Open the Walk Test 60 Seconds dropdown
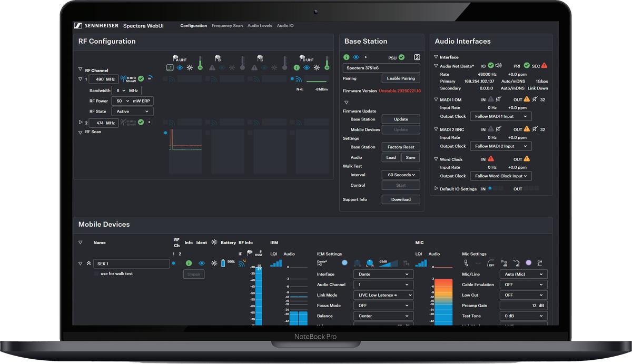Screen dimensions: 632x364 [401, 175]
